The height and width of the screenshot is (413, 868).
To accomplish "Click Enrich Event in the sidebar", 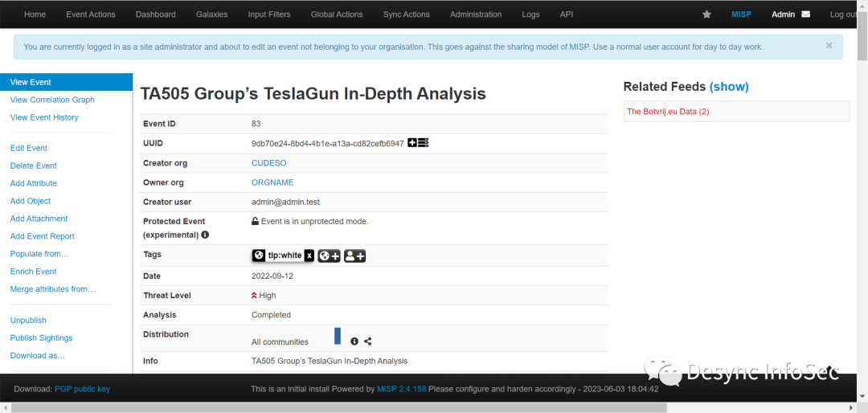I will point(33,272).
